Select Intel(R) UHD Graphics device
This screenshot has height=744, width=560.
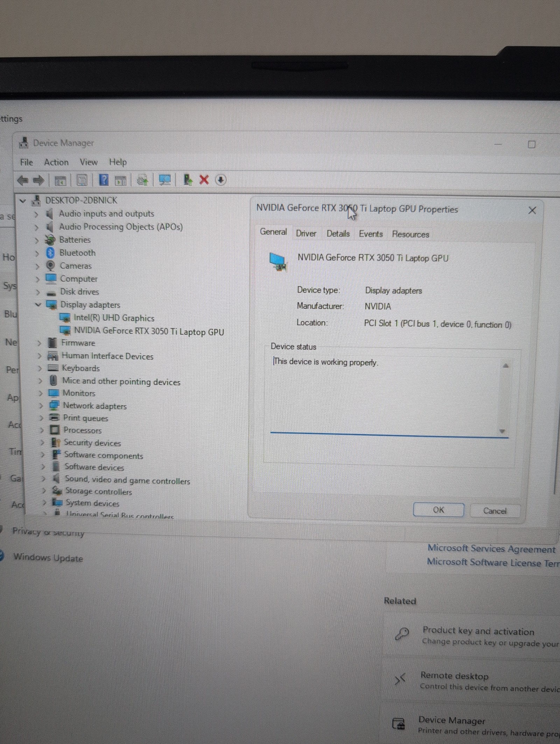[114, 318]
